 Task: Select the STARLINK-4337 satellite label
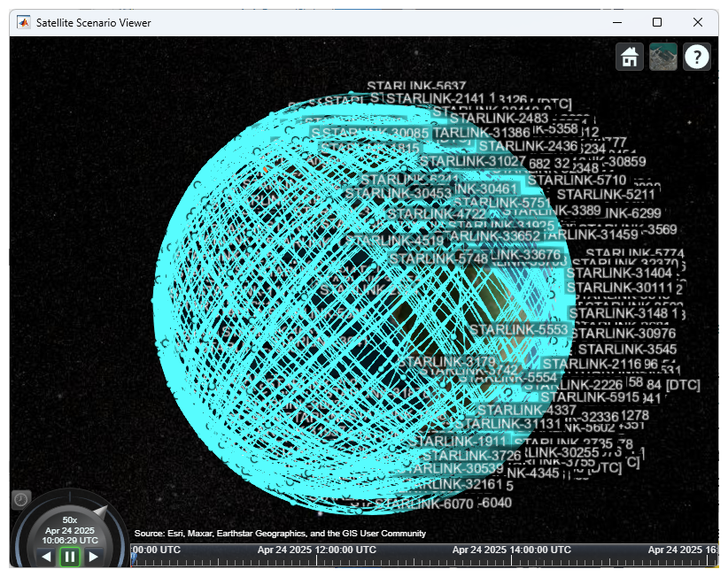point(526,410)
